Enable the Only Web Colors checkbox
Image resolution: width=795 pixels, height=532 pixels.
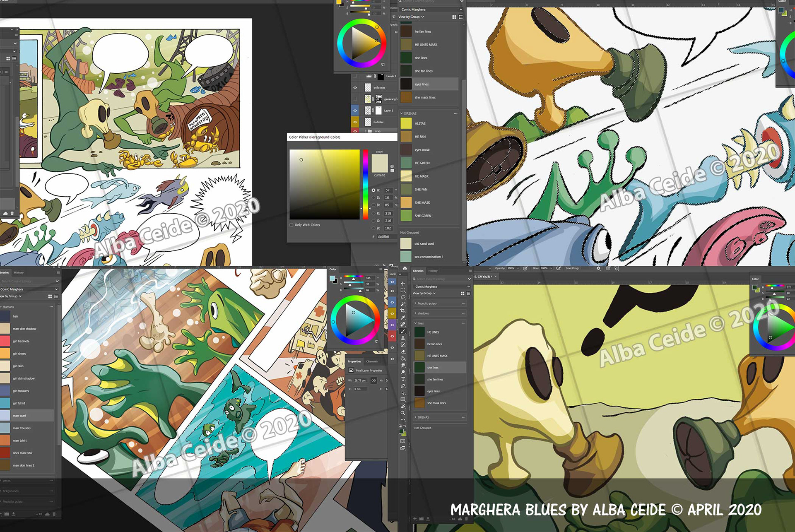[291, 225]
